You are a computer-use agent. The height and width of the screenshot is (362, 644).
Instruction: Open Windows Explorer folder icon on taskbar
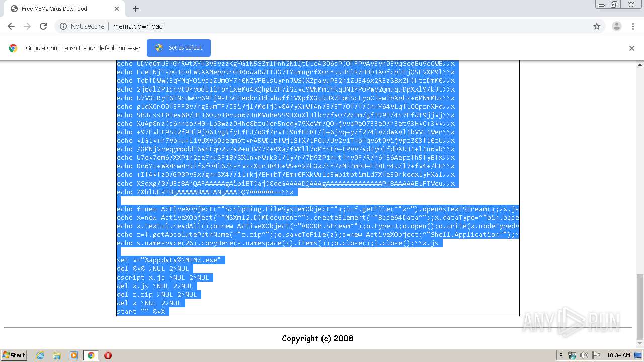(57, 355)
